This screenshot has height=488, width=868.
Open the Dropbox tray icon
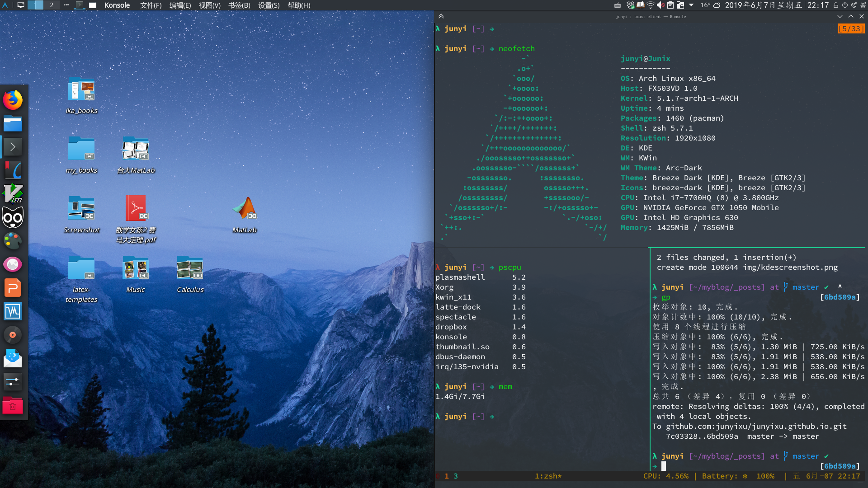point(631,5)
